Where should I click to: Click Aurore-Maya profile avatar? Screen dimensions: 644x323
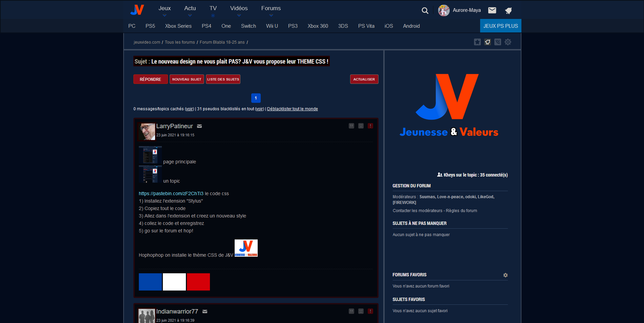pos(444,10)
